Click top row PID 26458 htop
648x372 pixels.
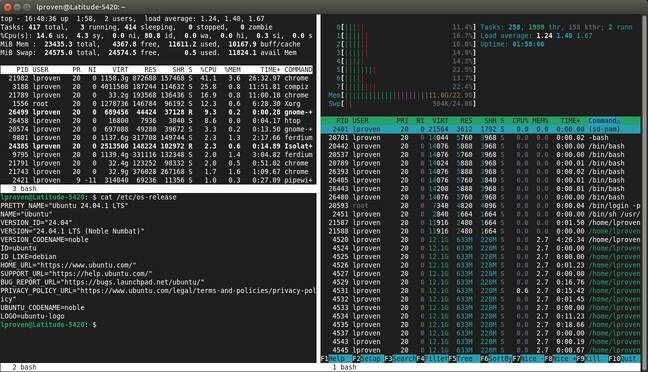tap(157, 121)
